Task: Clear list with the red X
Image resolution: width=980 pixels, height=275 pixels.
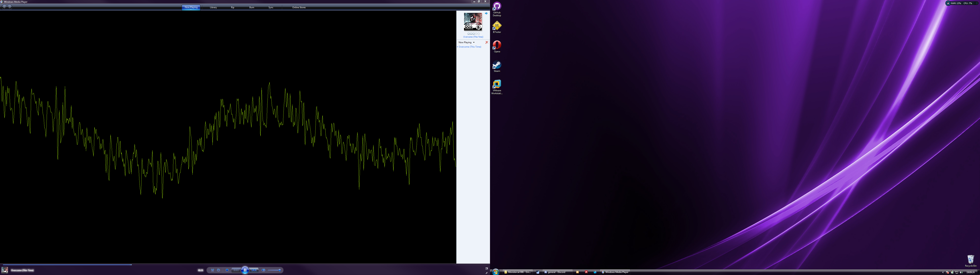Action: [487, 42]
